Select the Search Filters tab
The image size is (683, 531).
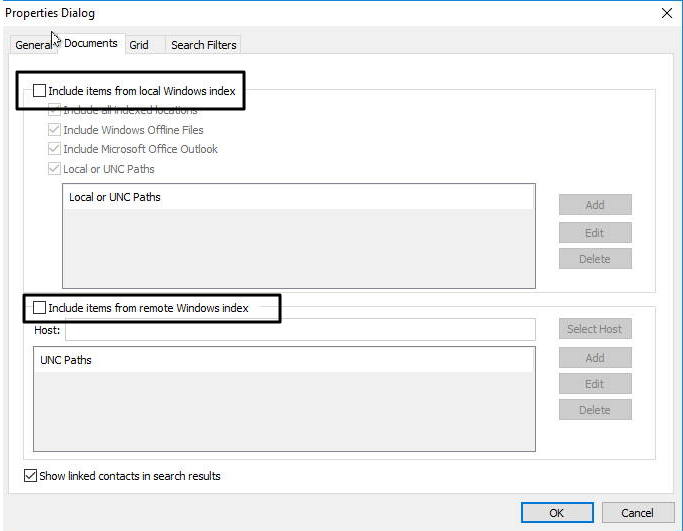tap(203, 45)
